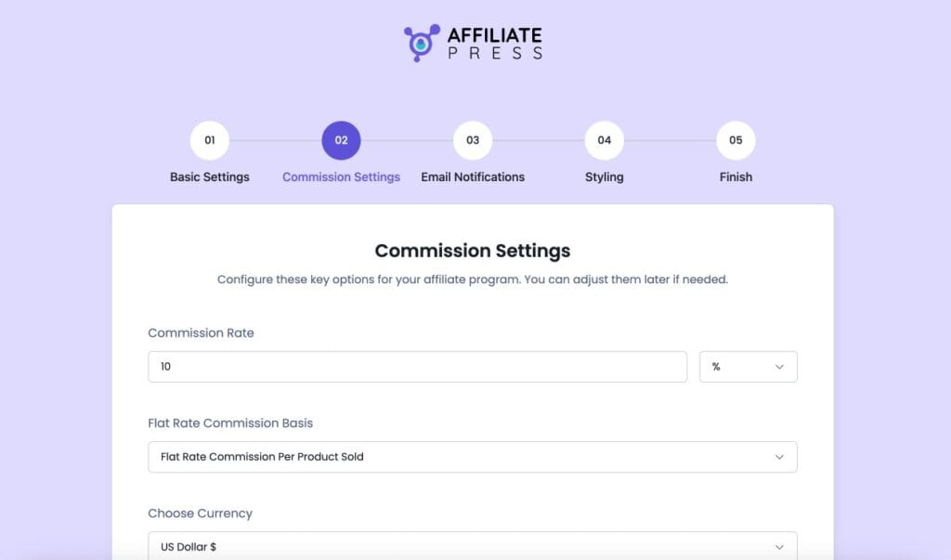
Task: Click the Commission Settings step label
Action: pyautogui.click(x=340, y=176)
